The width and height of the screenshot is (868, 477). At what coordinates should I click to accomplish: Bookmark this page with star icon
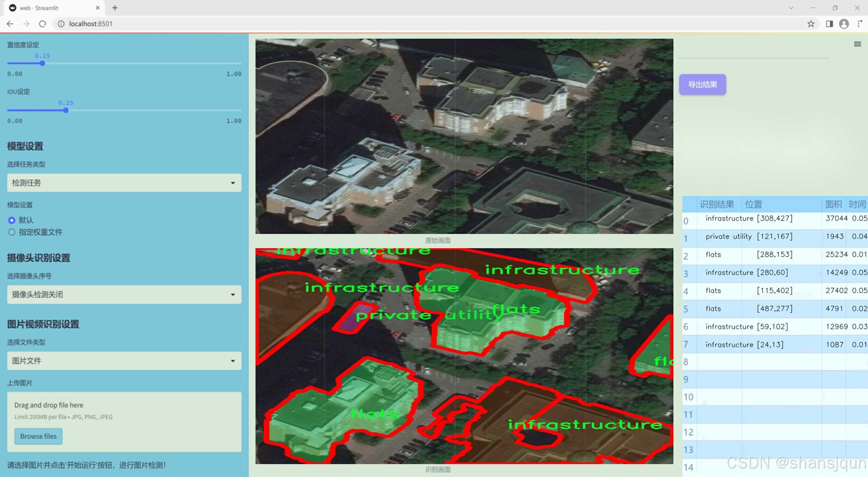click(x=811, y=24)
